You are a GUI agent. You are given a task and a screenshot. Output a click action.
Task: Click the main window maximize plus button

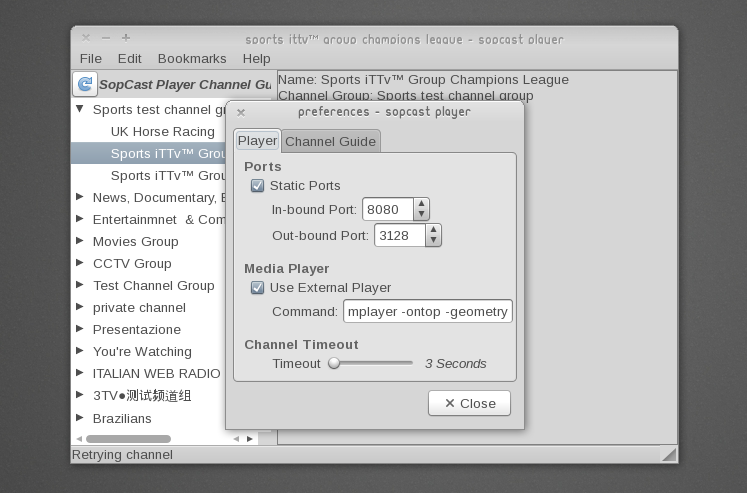126,38
